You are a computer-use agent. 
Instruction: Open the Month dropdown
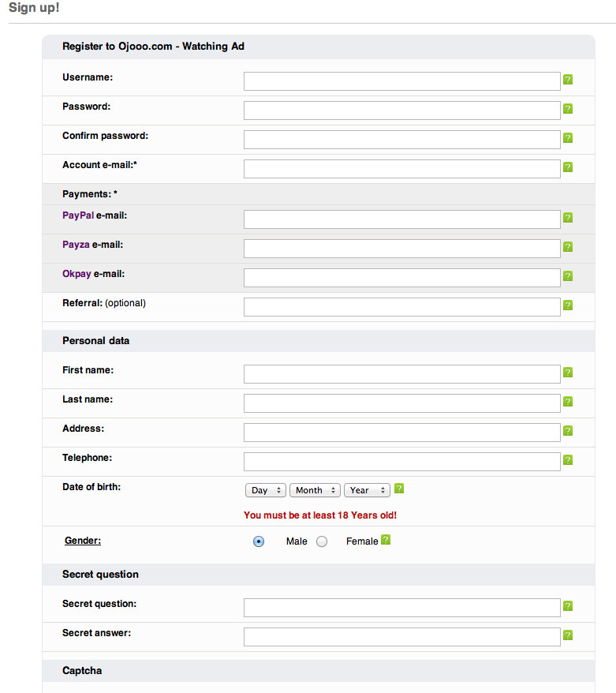tap(315, 490)
